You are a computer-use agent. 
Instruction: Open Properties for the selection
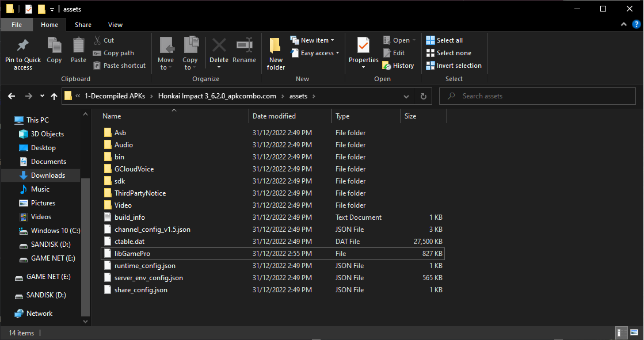tap(363, 52)
